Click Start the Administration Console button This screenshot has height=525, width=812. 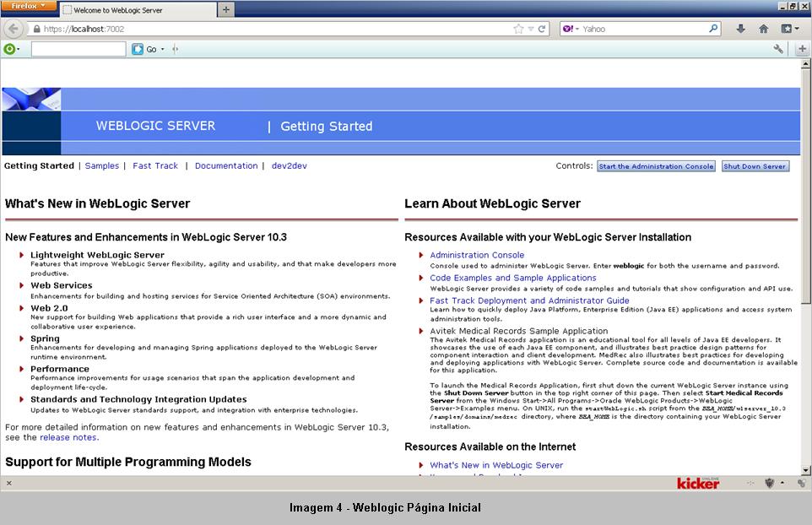[656, 166]
